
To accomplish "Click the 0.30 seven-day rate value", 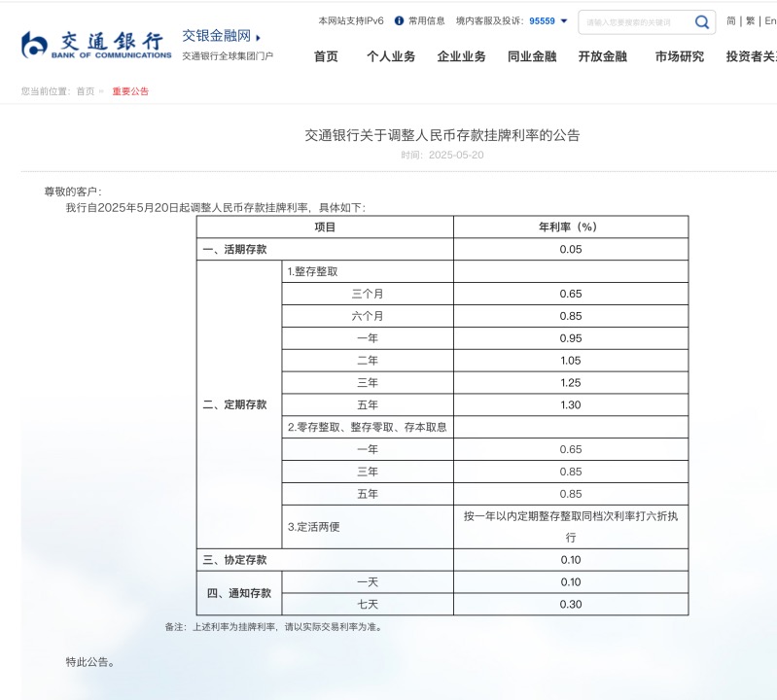I will 571,605.
